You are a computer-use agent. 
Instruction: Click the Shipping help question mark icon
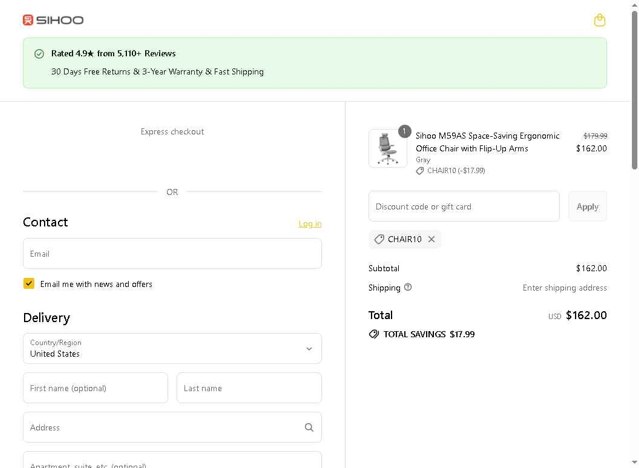point(408,287)
